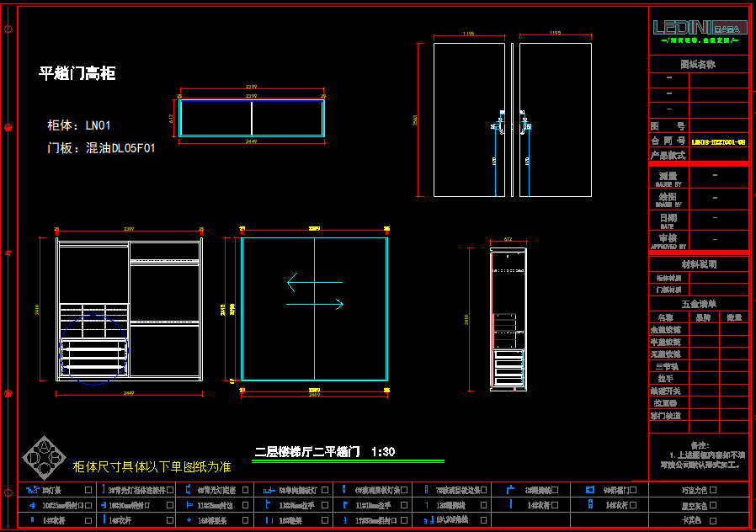Screen dimensions: 756x532
Task: Click the drawing title with 1:30 scale
Action: click(325, 452)
